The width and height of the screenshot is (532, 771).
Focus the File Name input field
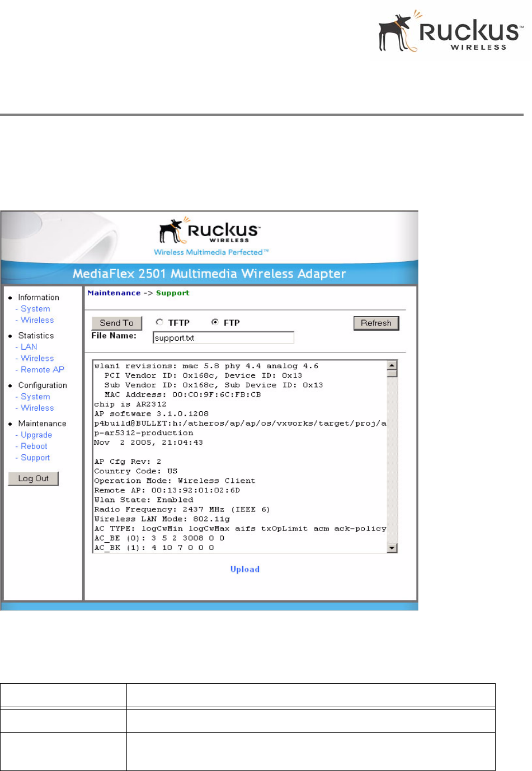tap(223, 337)
